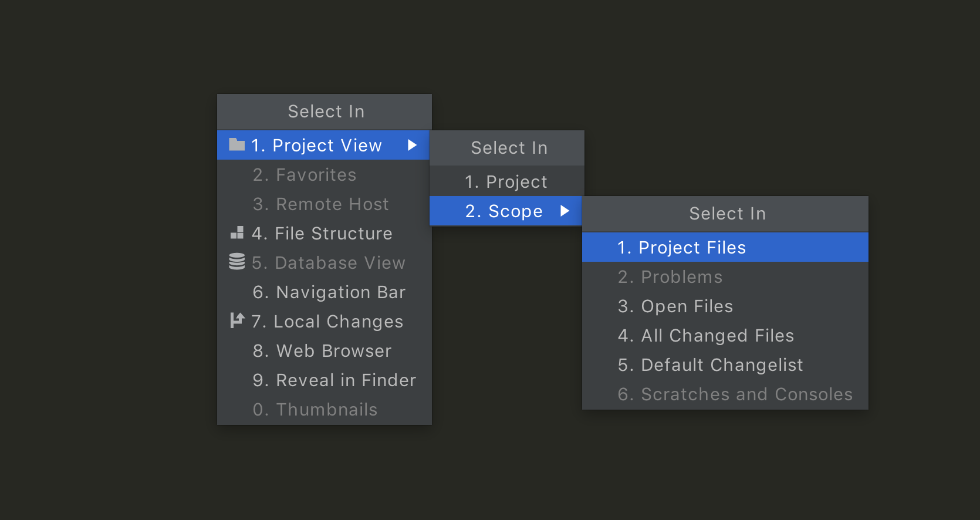
Task: Pick Default Changelist from the list
Action: click(x=710, y=365)
